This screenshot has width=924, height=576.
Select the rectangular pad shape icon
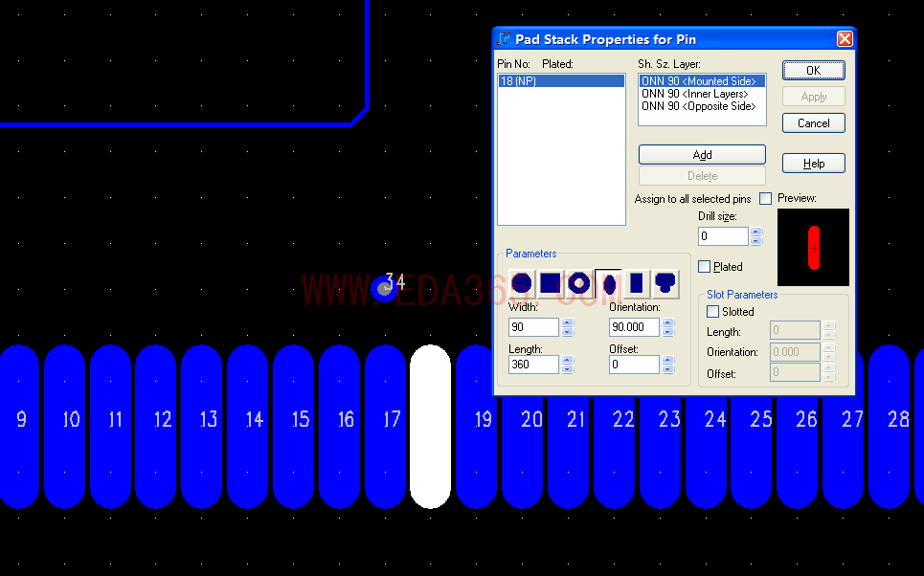(x=637, y=283)
